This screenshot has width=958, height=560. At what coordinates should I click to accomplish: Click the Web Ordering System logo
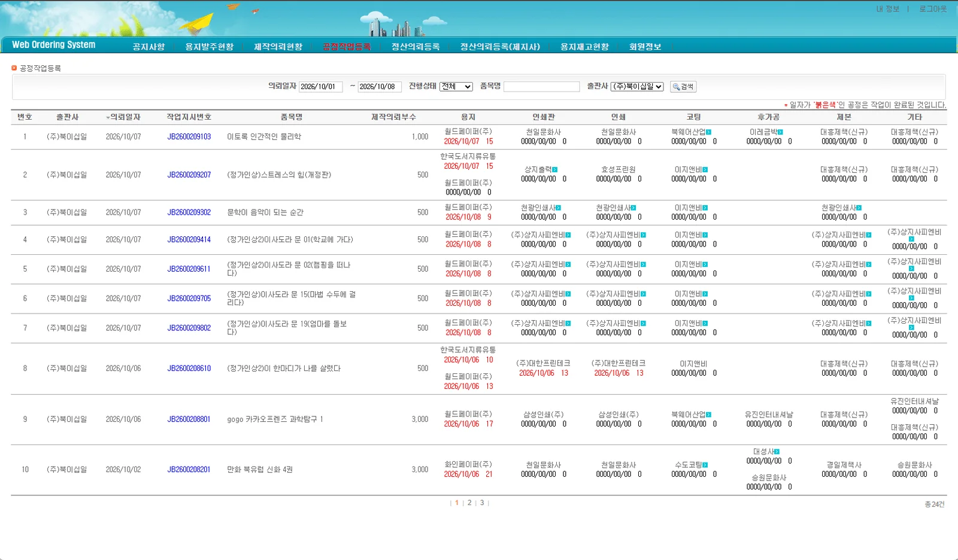[x=53, y=45]
